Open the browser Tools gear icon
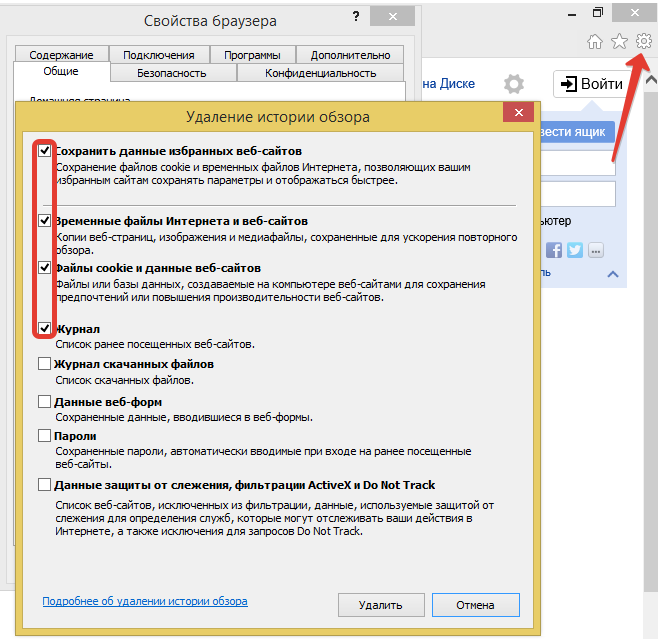 [643, 41]
